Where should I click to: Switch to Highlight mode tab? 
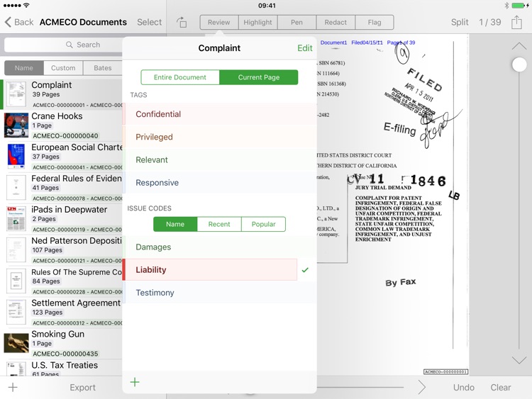(x=258, y=23)
